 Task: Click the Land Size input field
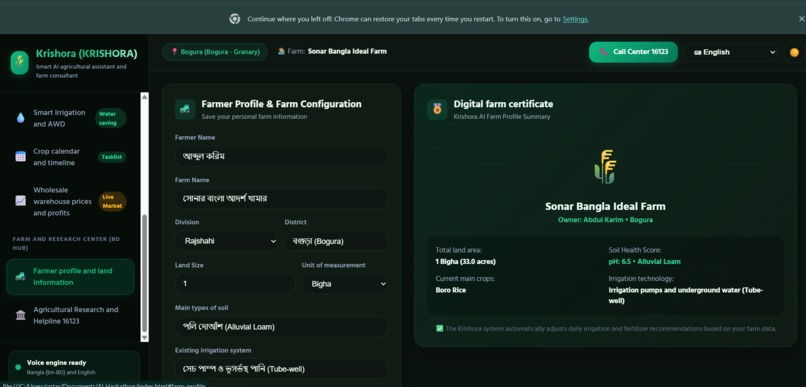pyautogui.click(x=235, y=284)
